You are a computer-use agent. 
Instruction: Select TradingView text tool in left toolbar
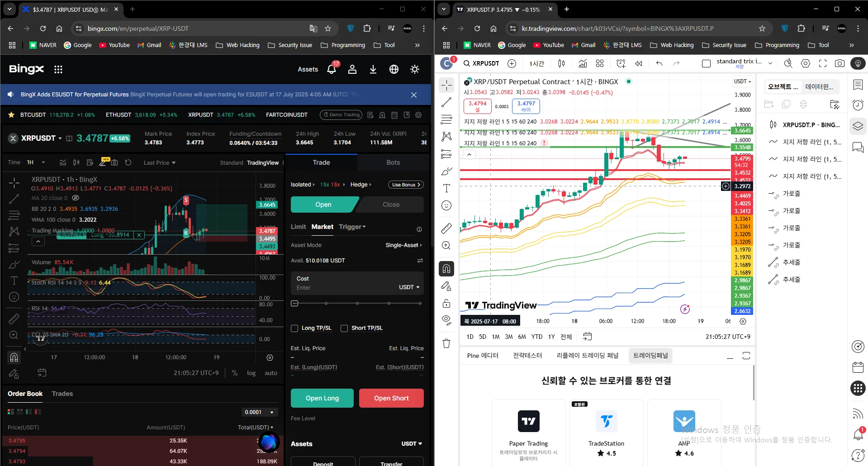pos(446,188)
